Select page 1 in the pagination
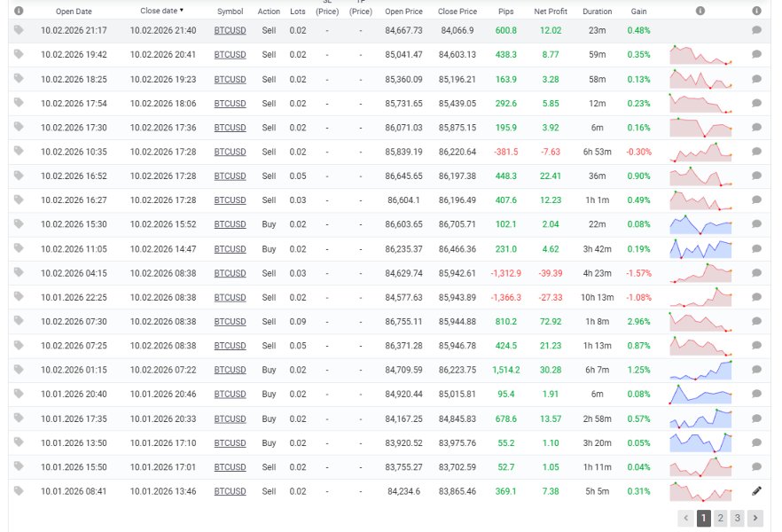This screenshot has width=782, height=532. tap(703, 518)
